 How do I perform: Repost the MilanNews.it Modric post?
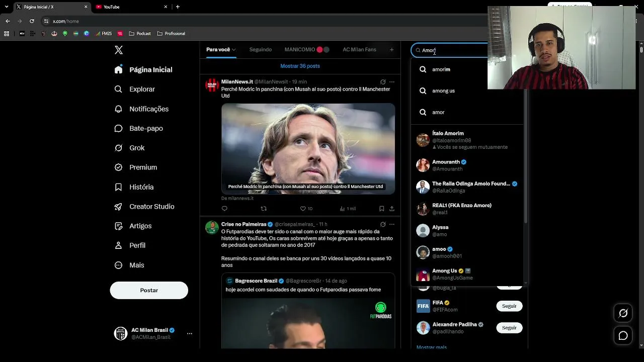pos(264,209)
